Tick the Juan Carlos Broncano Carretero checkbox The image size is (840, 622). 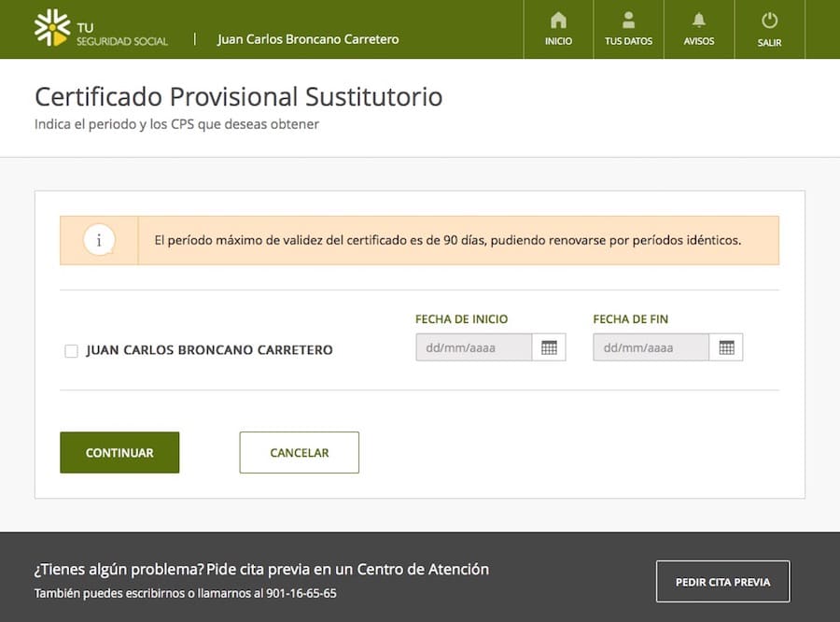(71, 351)
